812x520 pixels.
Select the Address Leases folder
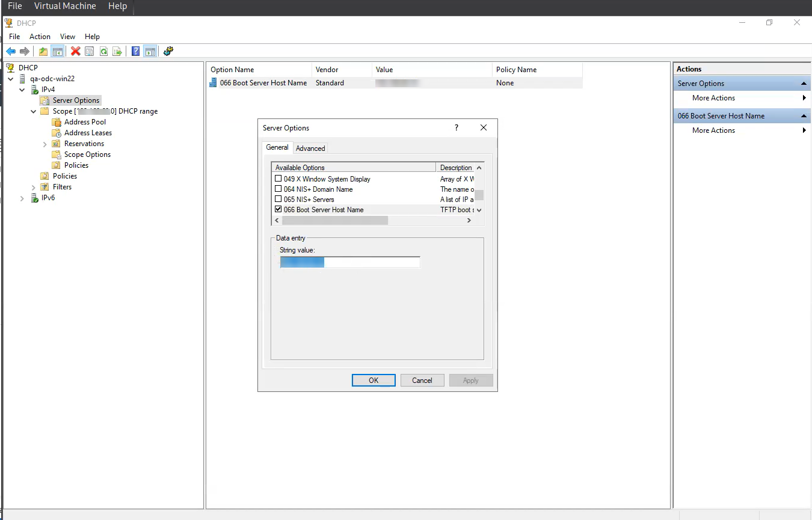pyautogui.click(x=88, y=133)
